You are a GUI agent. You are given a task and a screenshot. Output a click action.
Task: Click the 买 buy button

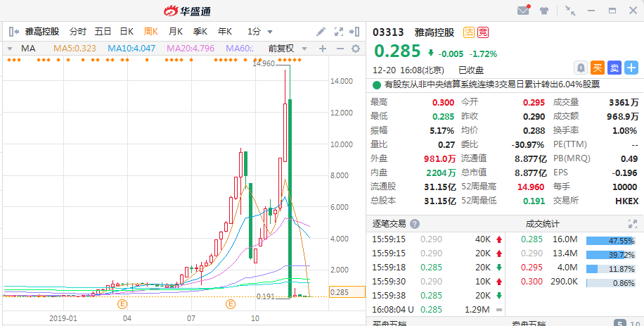pyautogui.click(x=598, y=68)
